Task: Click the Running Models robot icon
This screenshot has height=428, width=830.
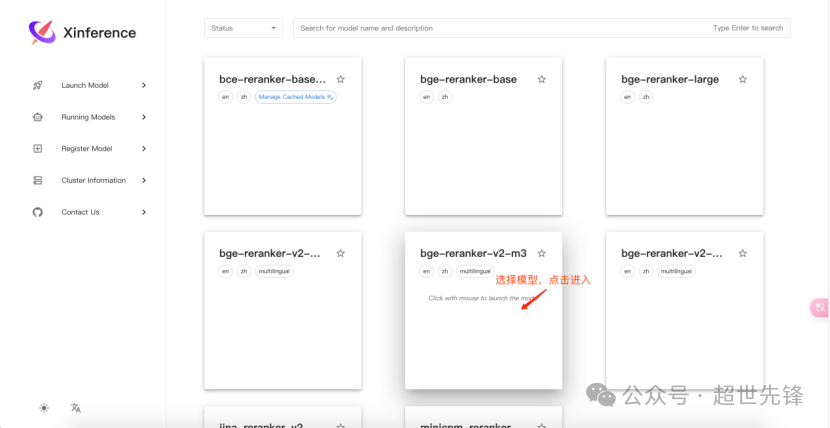Action: coord(38,117)
